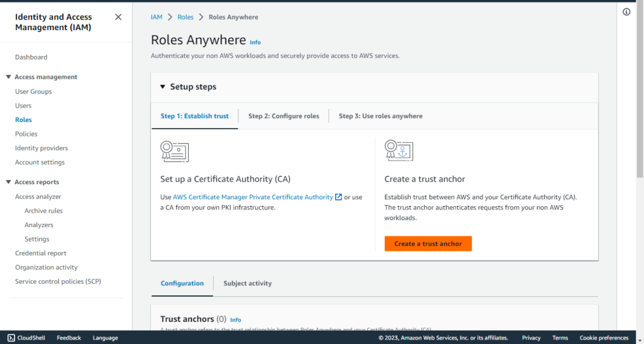Viewport: 644px width, 344px height.
Task: Click the certificate icon above Set up a CA
Action: coord(175,152)
